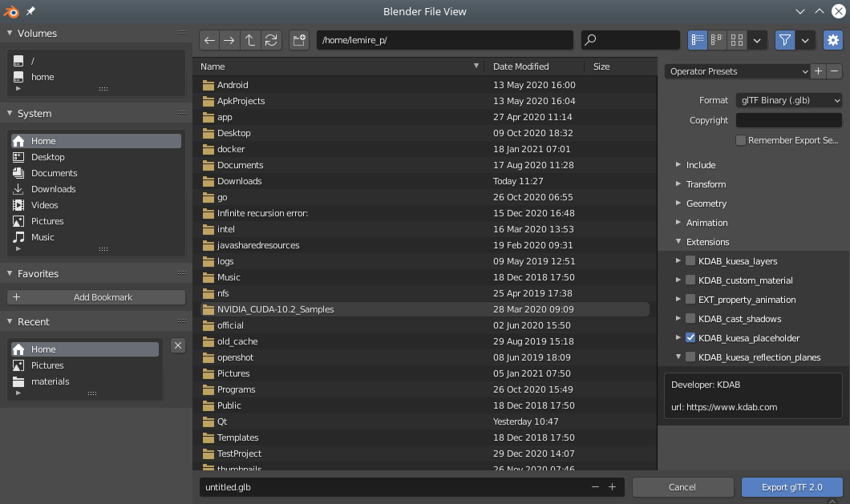Enable KDAB_custom_material extension

(x=690, y=280)
